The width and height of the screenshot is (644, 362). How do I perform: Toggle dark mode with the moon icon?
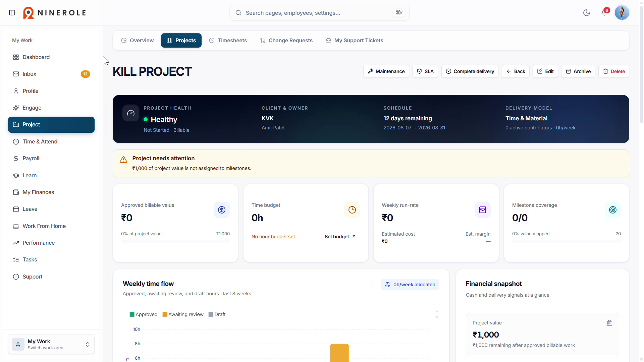[x=587, y=13]
